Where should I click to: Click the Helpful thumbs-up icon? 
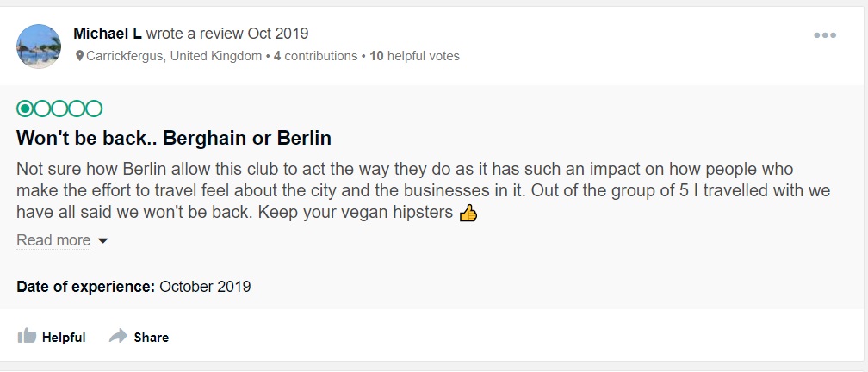coord(27,337)
